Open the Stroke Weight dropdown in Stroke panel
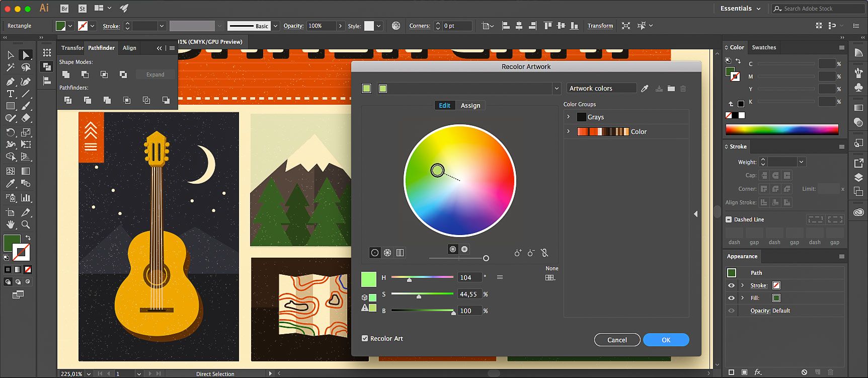The width and height of the screenshot is (868, 378). coord(801,162)
